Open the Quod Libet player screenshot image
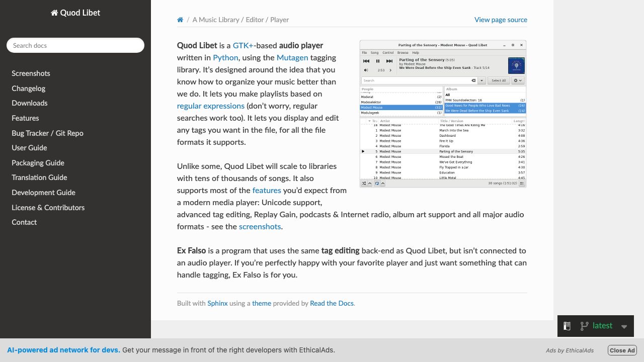Screen dimensions: 644x362 (443, 114)
